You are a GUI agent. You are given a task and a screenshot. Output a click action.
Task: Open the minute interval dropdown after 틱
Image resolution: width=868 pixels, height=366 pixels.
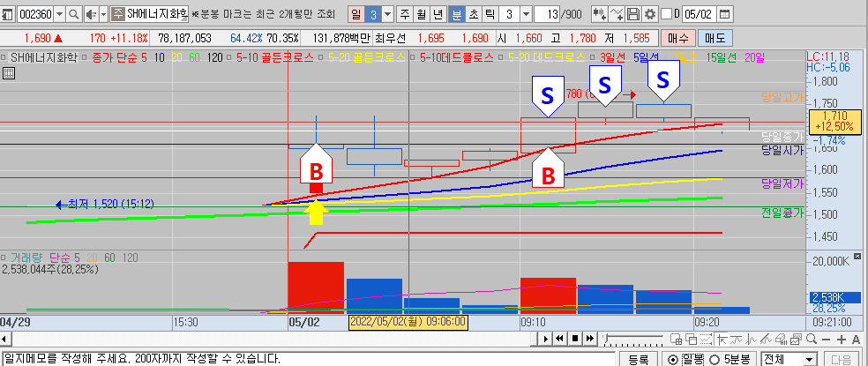[526, 14]
